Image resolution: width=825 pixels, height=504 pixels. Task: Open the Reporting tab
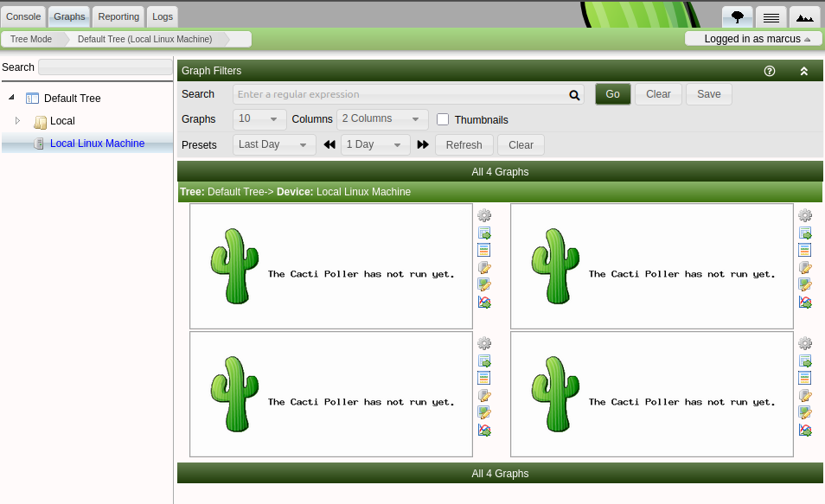point(118,16)
